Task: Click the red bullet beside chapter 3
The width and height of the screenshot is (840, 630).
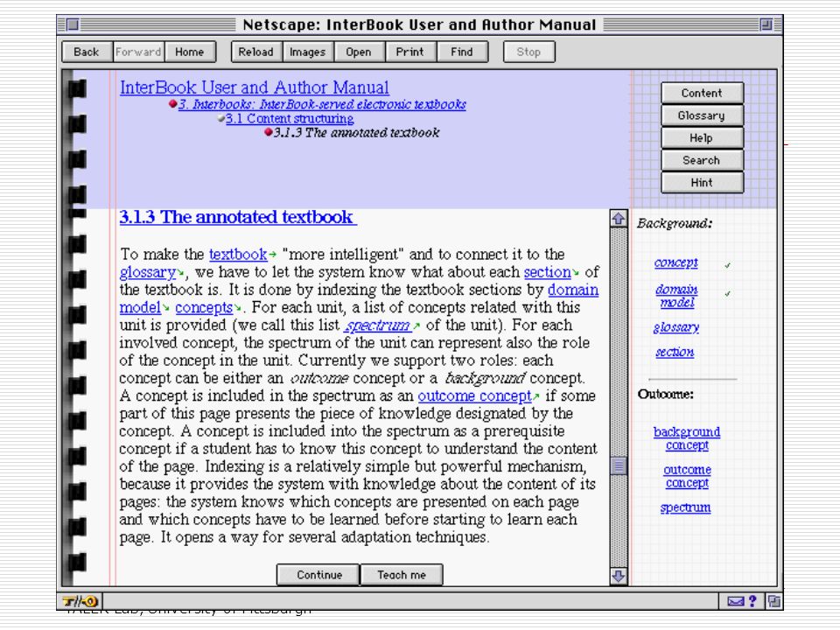Action: 173,104
